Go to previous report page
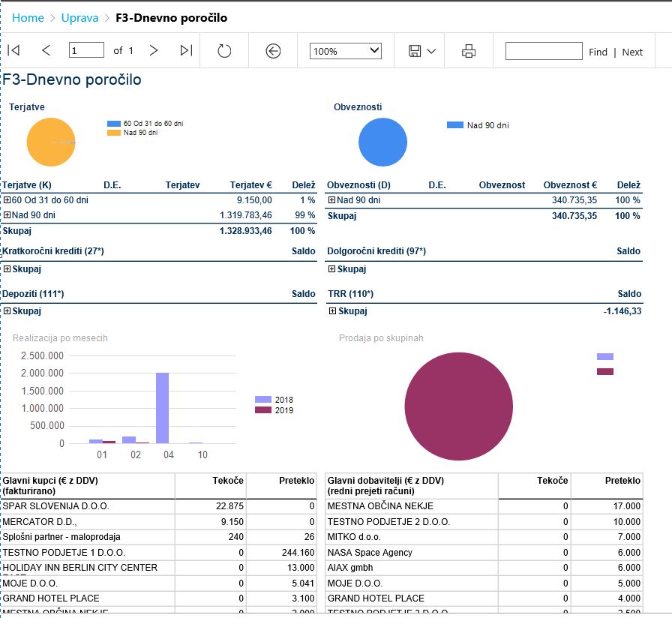Image resolution: width=672 pixels, height=618 pixels. (46, 50)
